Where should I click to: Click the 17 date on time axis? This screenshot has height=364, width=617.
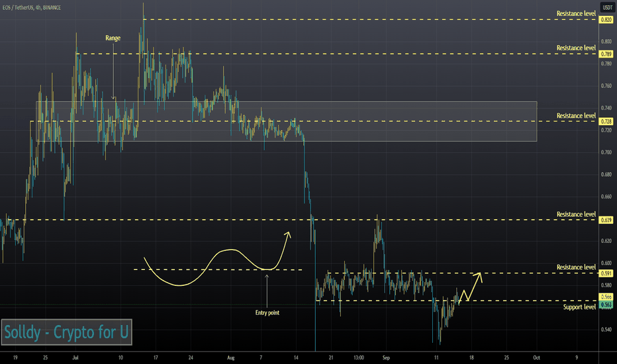pyautogui.click(x=156, y=357)
